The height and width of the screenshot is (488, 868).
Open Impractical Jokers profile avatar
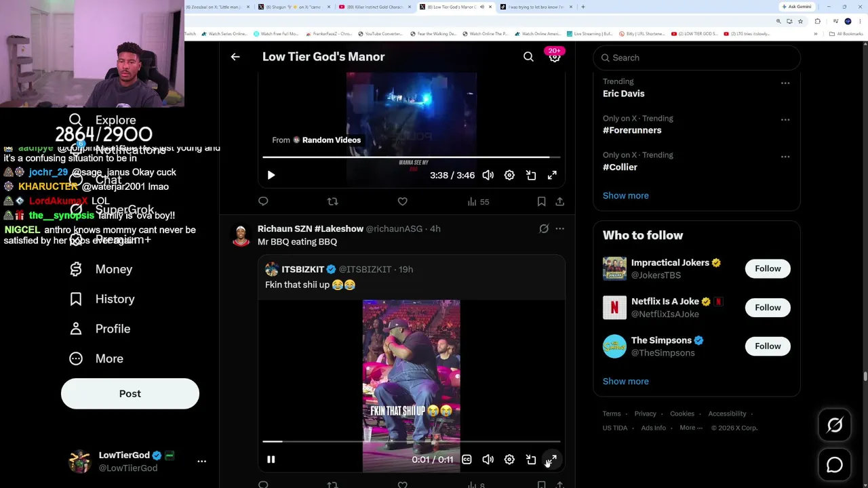(614, 268)
